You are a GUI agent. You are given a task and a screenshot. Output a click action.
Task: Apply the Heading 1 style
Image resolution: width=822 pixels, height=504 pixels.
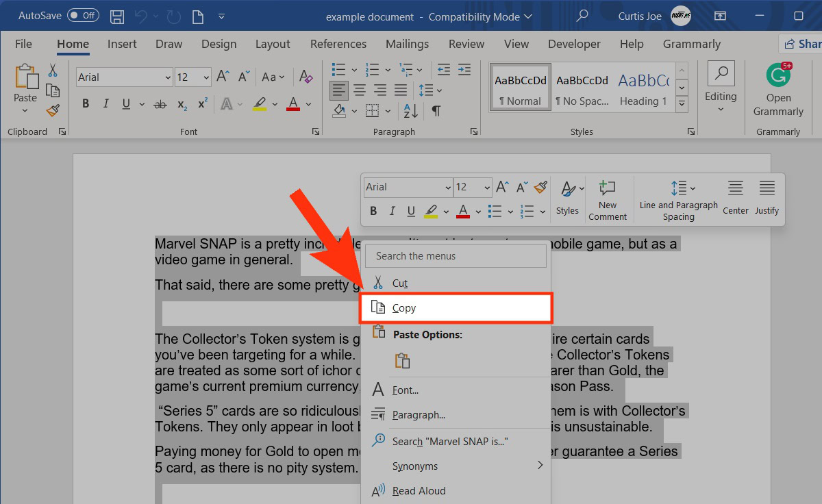(x=643, y=90)
